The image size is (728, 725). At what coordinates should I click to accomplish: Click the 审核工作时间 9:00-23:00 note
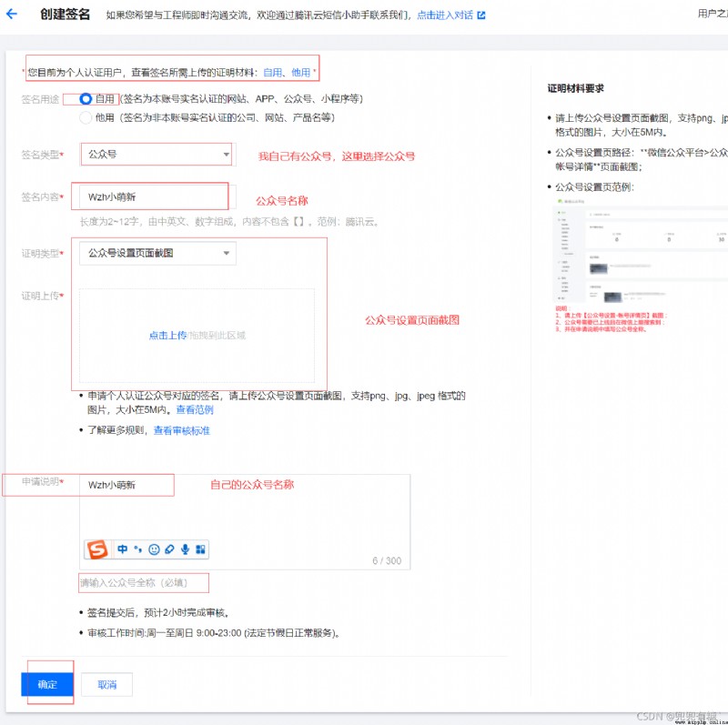(x=214, y=633)
